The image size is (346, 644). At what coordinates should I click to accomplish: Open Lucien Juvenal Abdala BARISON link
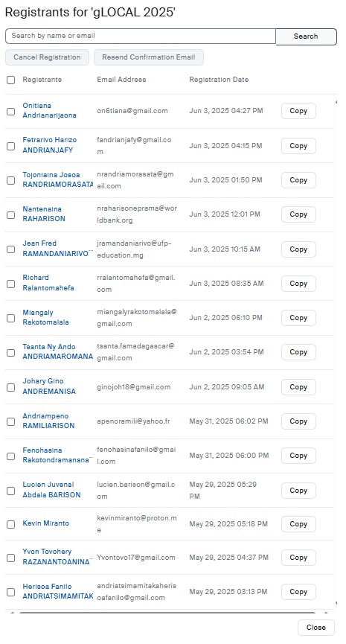(x=51, y=490)
